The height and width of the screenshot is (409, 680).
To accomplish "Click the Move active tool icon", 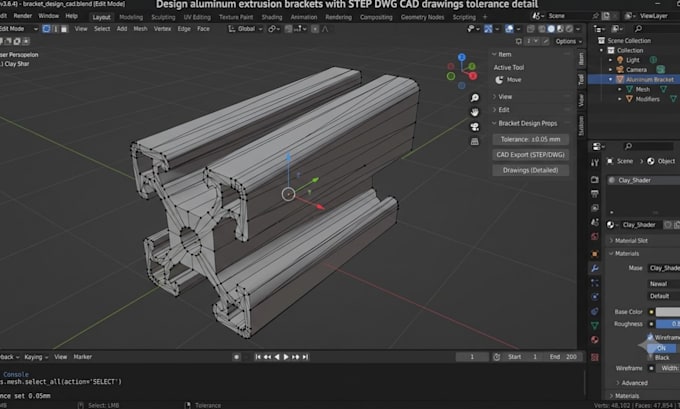I will pyautogui.click(x=499, y=80).
